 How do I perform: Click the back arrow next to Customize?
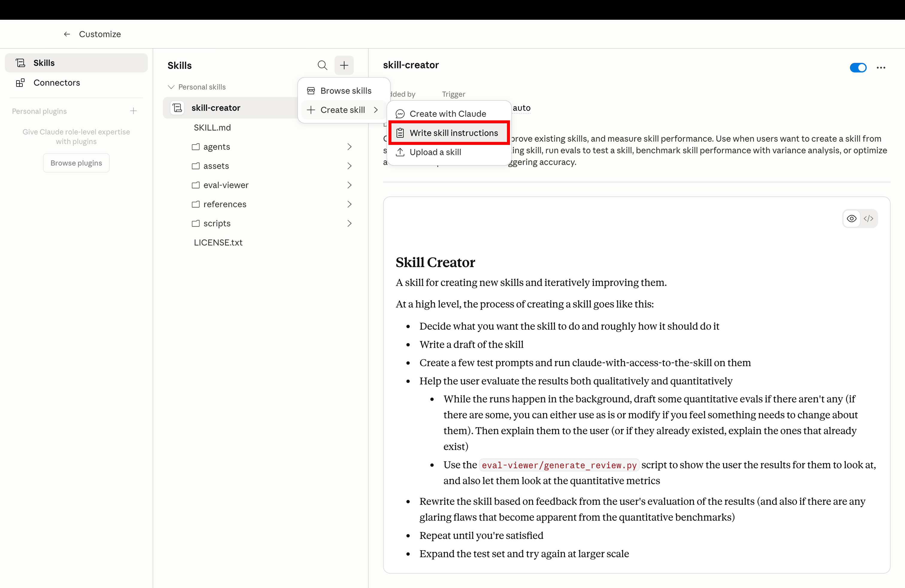(67, 34)
